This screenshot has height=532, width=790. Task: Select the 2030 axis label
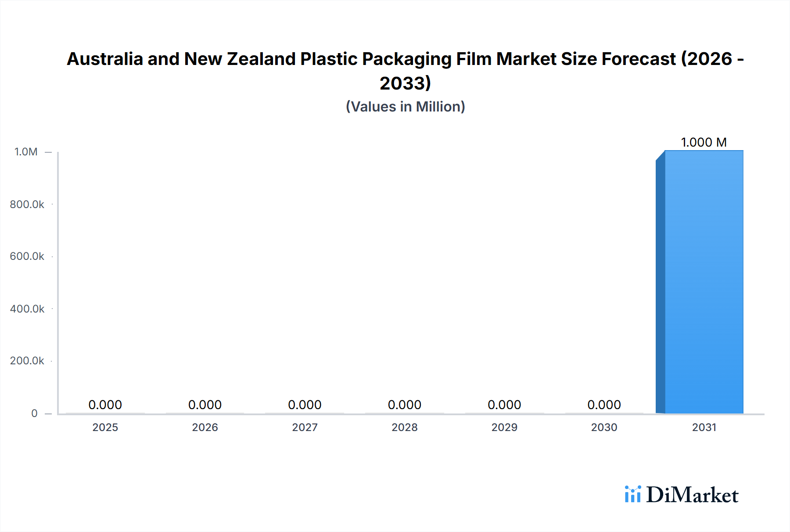605,427
